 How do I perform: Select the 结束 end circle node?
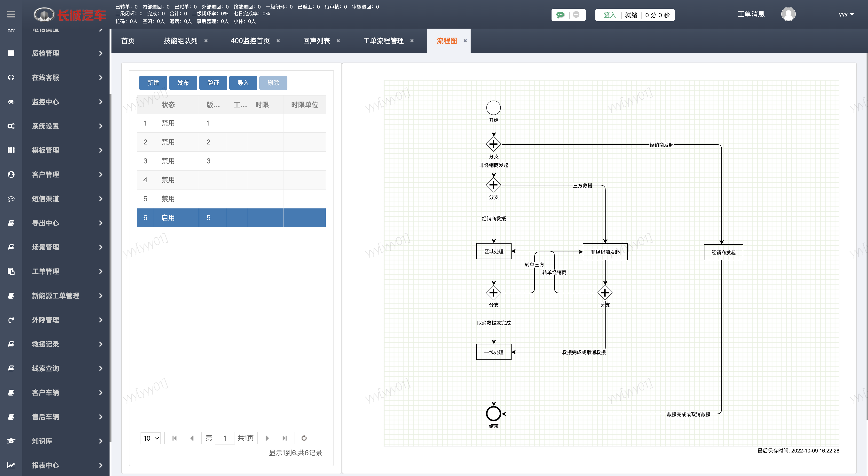click(494, 414)
